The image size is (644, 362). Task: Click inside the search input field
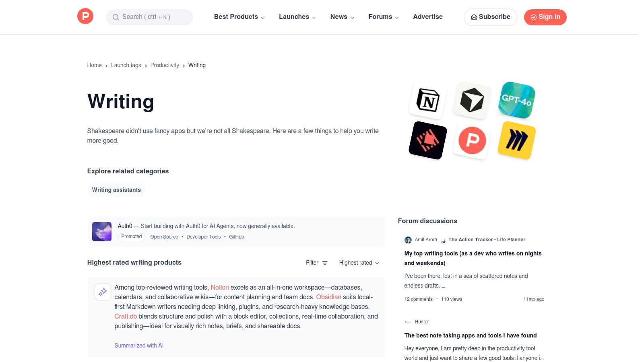(153, 17)
